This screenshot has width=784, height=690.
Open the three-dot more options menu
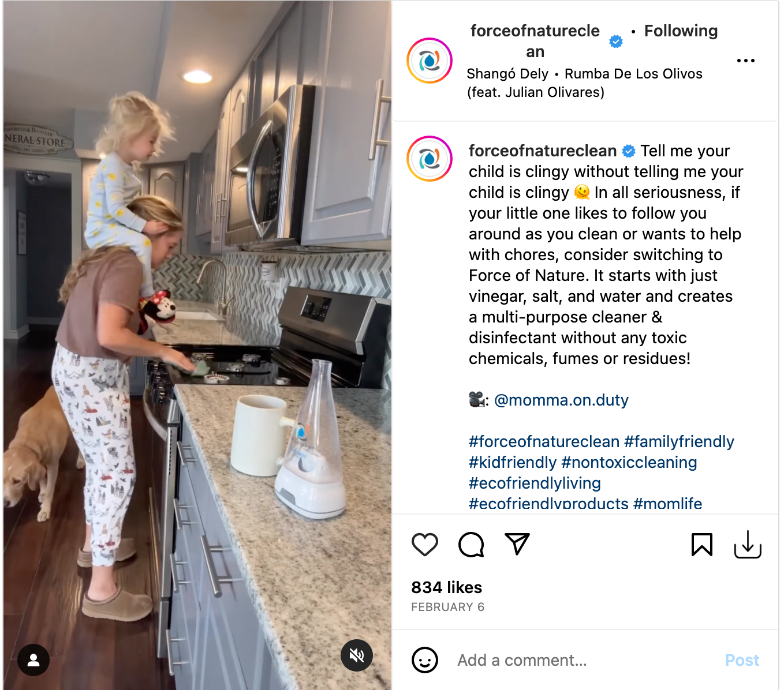click(x=746, y=61)
